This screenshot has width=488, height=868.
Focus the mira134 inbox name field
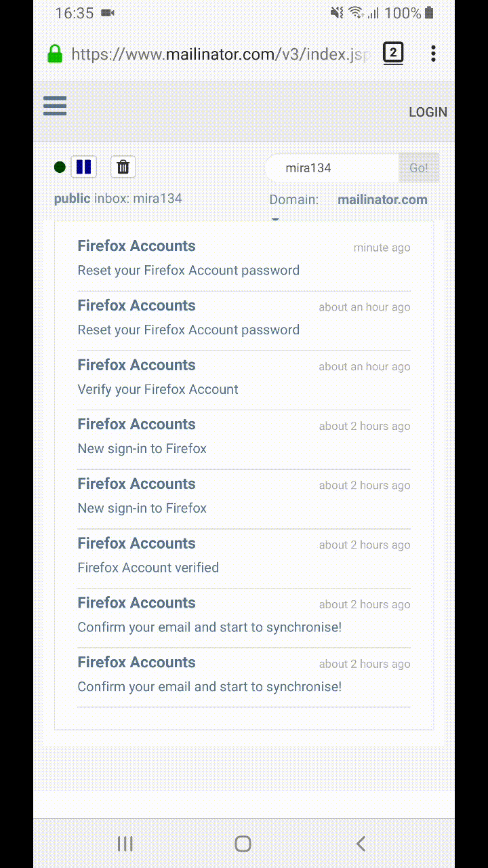pyautogui.click(x=332, y=168)
